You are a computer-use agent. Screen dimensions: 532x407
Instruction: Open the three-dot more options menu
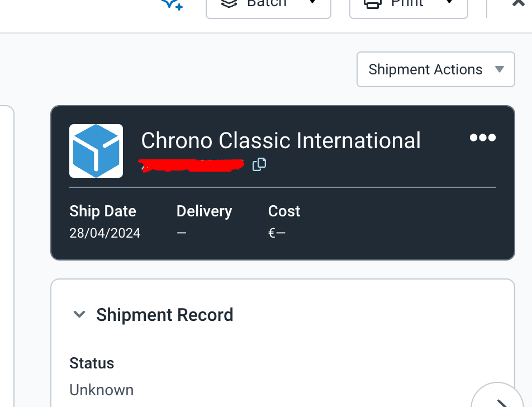click(482, 138)
